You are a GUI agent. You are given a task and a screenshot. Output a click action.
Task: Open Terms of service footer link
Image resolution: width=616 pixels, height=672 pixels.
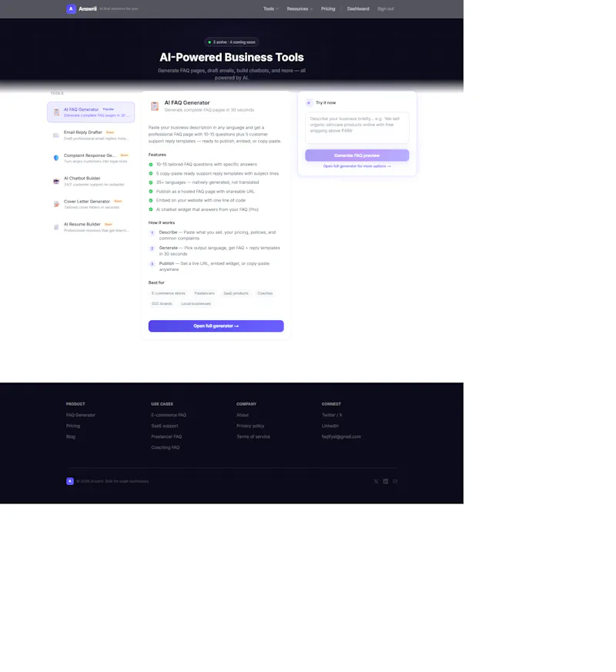point(253,436)
